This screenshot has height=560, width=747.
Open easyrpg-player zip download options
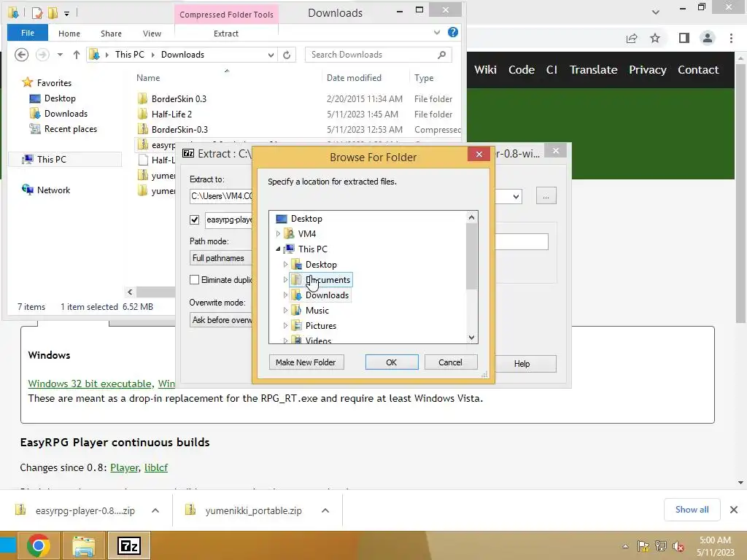click(155, 510)
